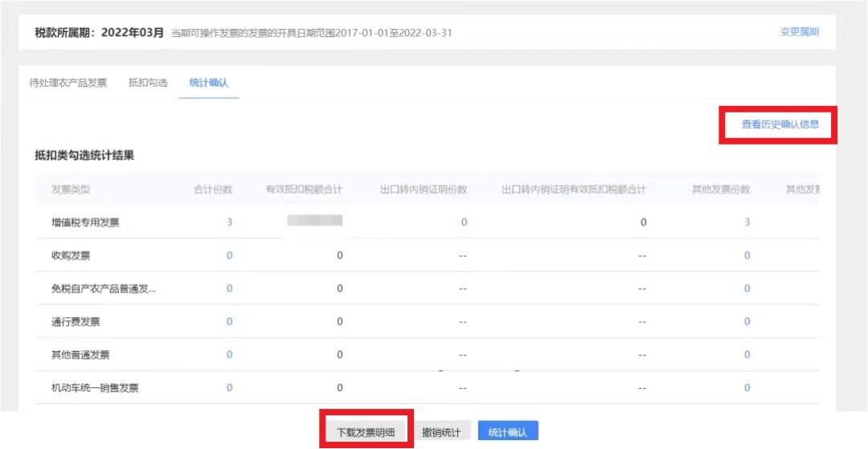Image resolution: width=868 pixels, height=449 pixels.
Task: Click the 下载发票明细 button
Action: coord(366,432)
